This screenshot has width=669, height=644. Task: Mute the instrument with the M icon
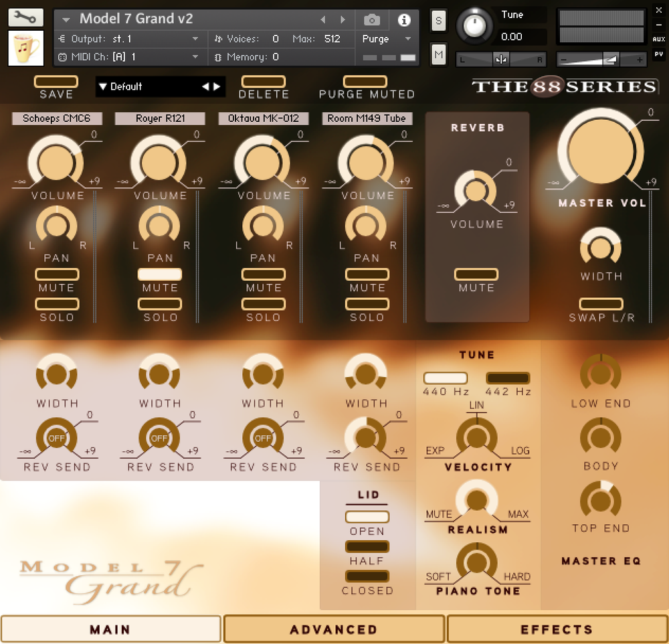[x=438, y=55]
